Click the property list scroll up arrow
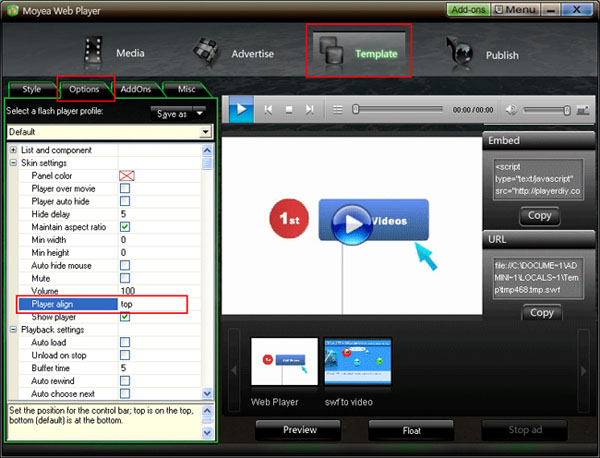600x458 pixels. coord(207,150)
